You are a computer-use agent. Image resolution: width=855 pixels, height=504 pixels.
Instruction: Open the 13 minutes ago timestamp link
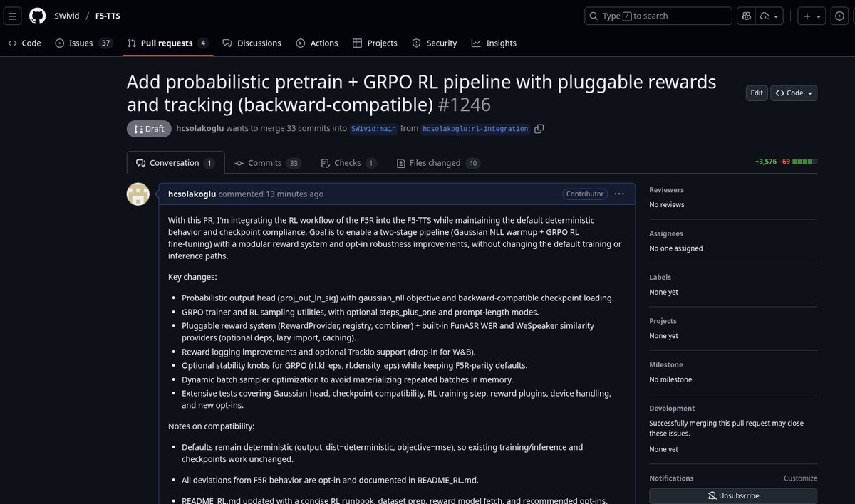point(294,194)
